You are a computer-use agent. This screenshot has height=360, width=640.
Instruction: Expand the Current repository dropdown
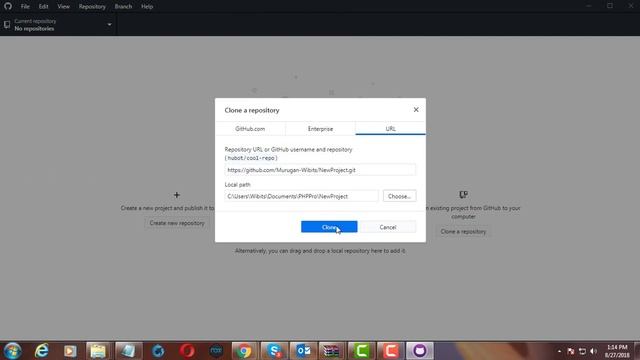(x=58, y=25)
